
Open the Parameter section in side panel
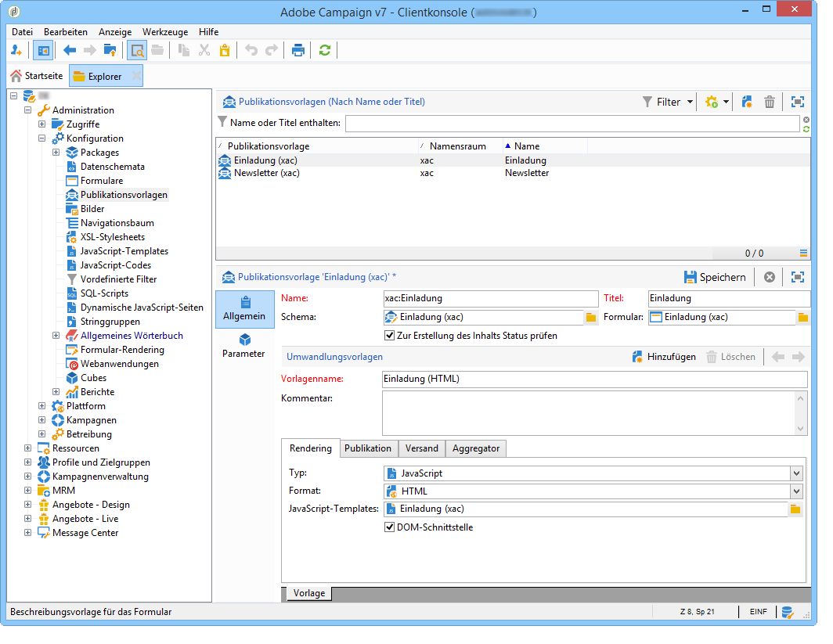(244, 345)
